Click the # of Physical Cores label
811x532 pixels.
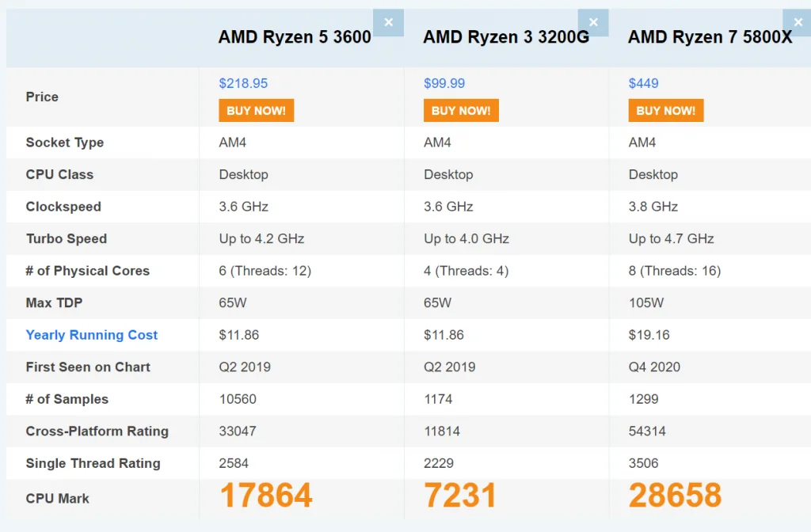87,271
